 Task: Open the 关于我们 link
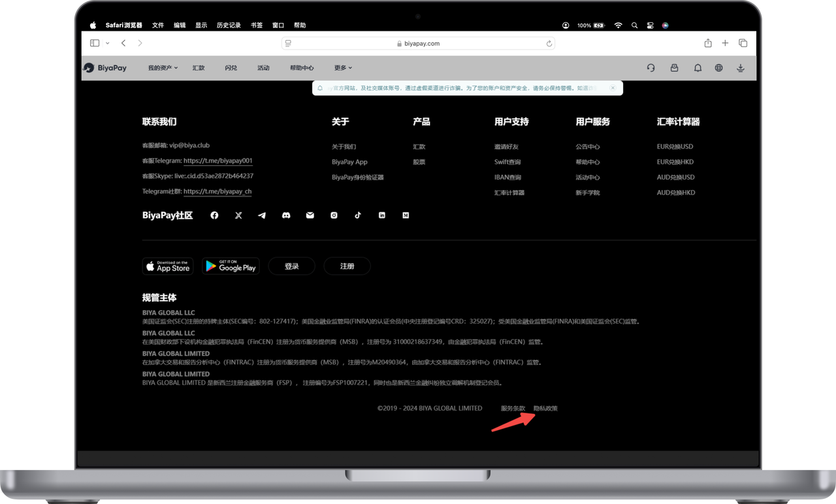(x=344, y=147)
